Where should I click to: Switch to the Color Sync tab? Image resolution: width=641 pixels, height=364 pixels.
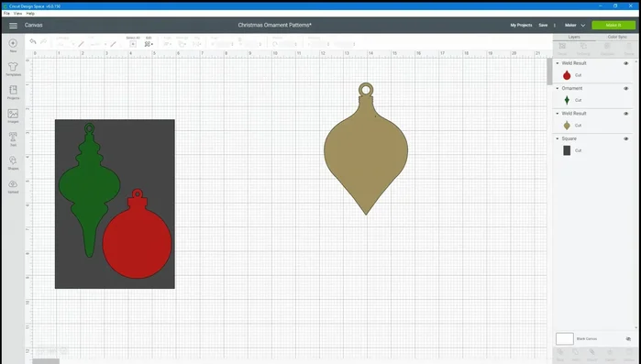617,37
